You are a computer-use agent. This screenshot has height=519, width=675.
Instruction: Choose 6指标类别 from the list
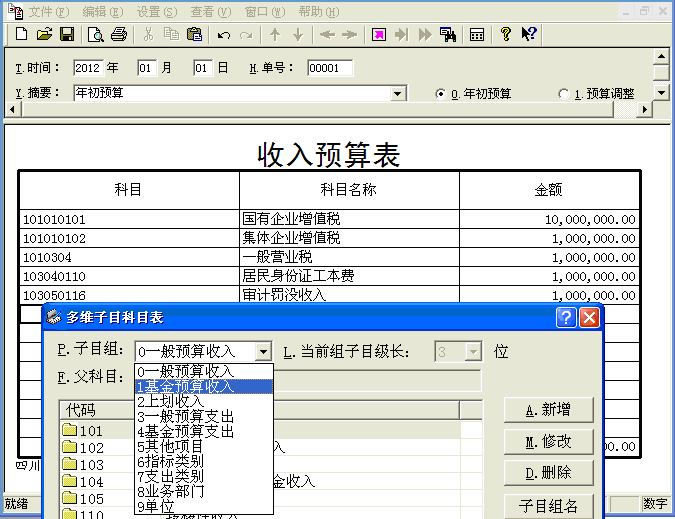[x=204, y=461]
